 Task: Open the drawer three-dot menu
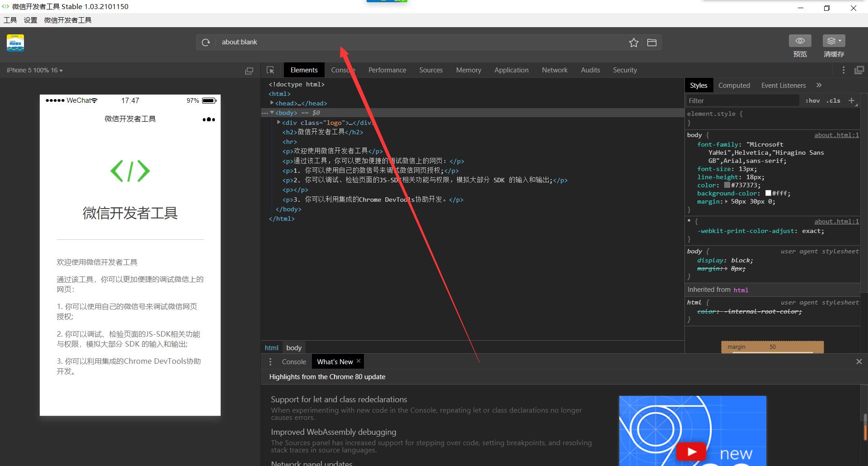[270, 362]
